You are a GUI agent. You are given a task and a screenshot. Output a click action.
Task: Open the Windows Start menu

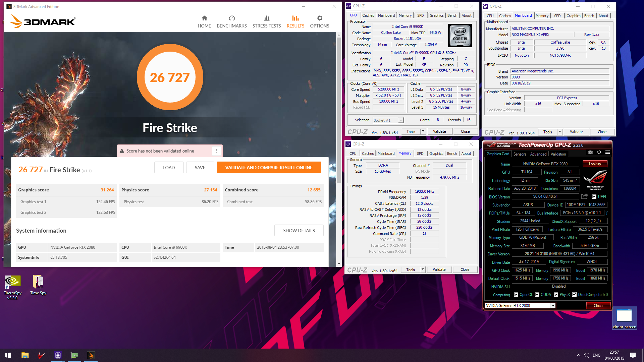[x=8, y=355]
